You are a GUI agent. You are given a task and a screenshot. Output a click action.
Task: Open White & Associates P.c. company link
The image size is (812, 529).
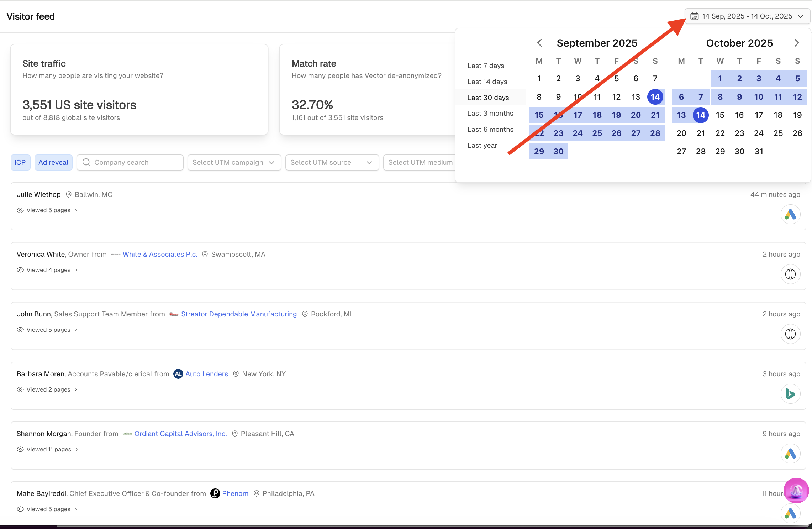pos(160,254)
